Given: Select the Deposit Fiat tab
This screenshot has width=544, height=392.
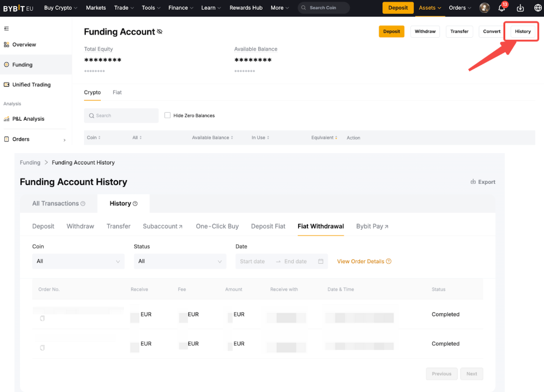Looking at the screenshot, I should coord(268,226).
